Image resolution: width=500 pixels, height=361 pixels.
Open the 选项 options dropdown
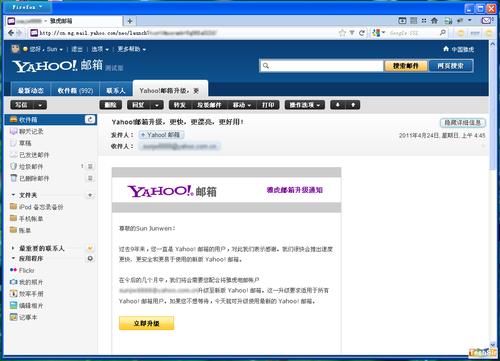point(100,49)
